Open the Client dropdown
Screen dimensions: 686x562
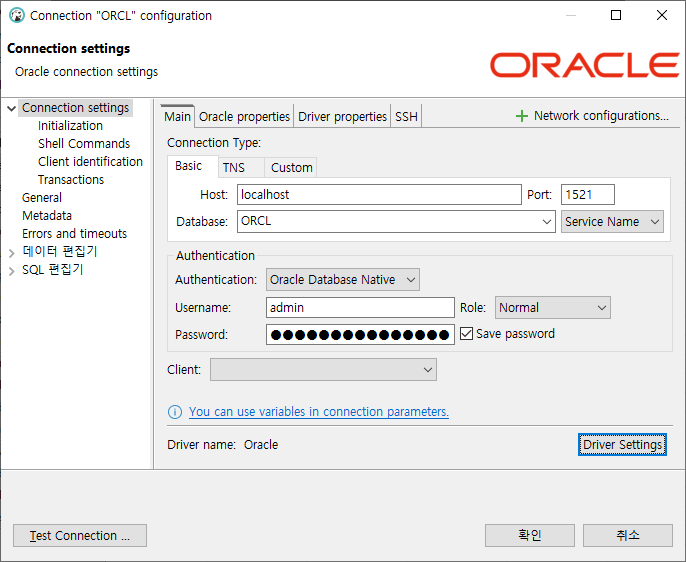[x=323, y=370]
